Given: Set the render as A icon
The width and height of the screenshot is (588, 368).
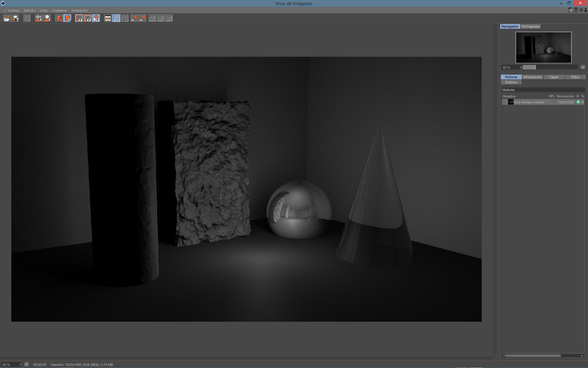Looking at the screenshot, I should (134, 18).
